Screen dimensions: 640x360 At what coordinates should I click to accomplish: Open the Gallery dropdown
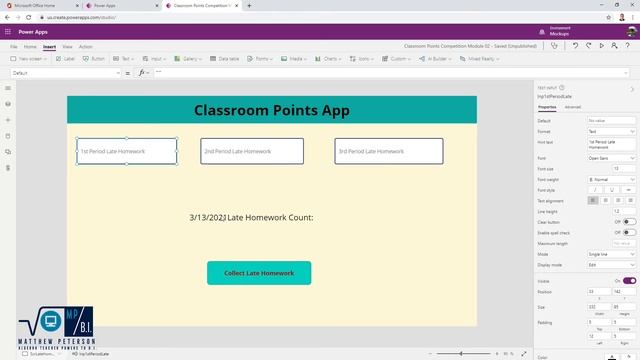click(x=188, y=59)
